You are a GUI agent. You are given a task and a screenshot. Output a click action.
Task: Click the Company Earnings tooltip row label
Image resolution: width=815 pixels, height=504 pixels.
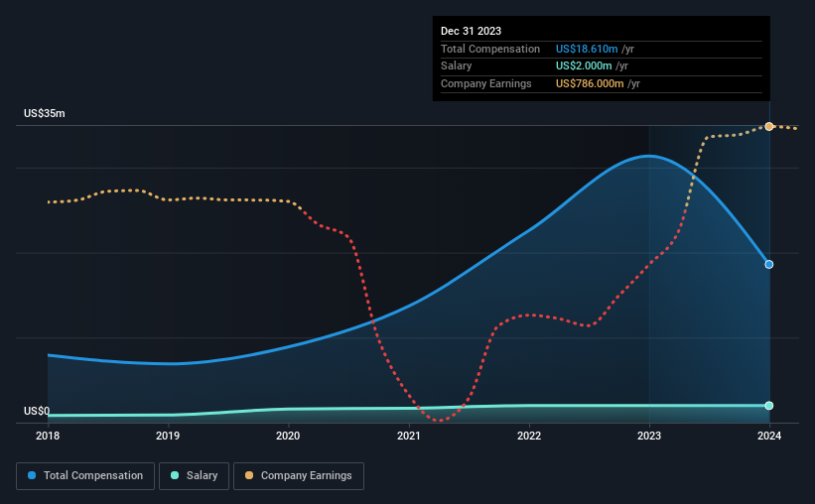[486, 83]
